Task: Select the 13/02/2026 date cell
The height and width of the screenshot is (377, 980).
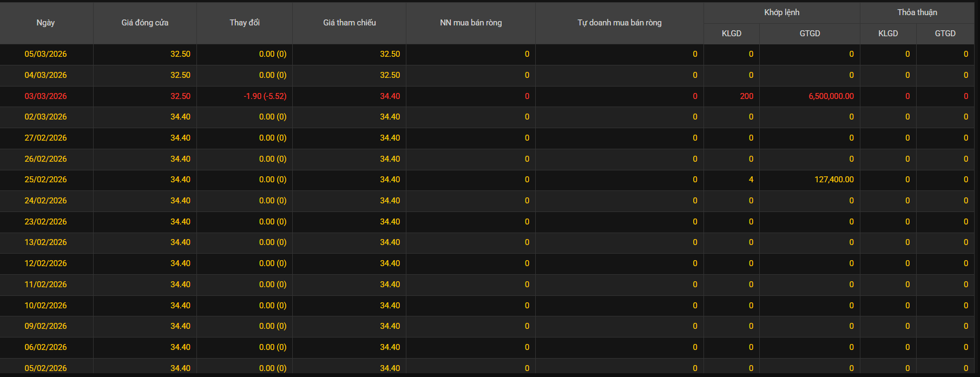Action: [46, 242]
